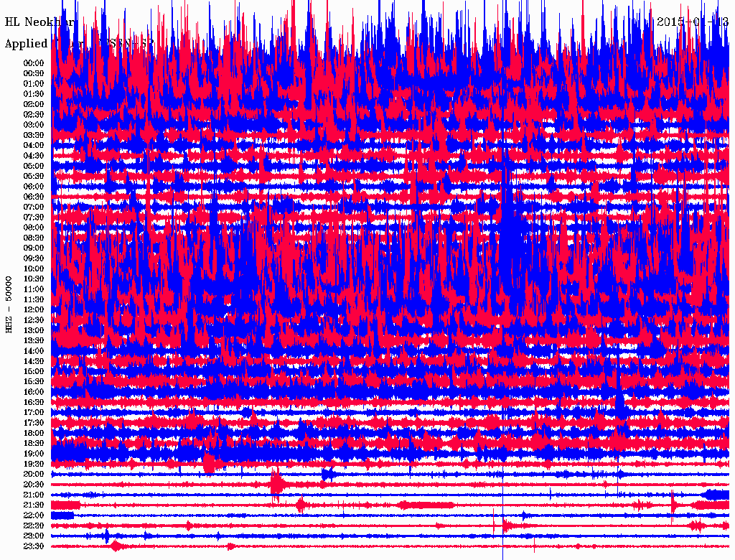Image resolution: width=735 pixels, height=560 pixels.
Task: Select the 18:00 time label
Action: pyautogui.click(x=34, y=434)
